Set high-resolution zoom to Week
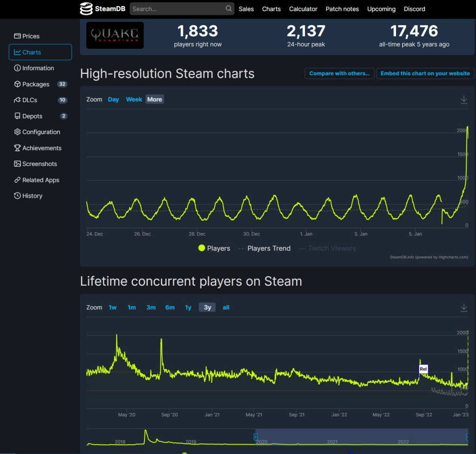The height and width of the screenshot is (454, 476). [x=134, y=100]
